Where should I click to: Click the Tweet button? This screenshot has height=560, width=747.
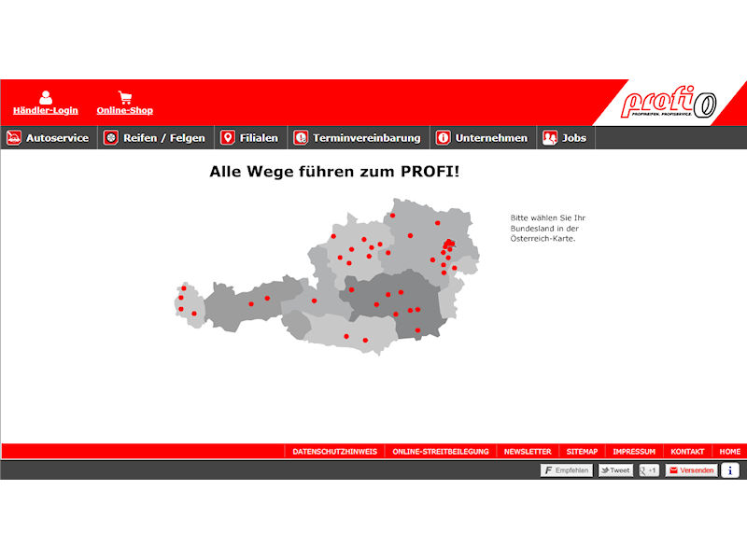pyautogui.click(x=615, y=470)
